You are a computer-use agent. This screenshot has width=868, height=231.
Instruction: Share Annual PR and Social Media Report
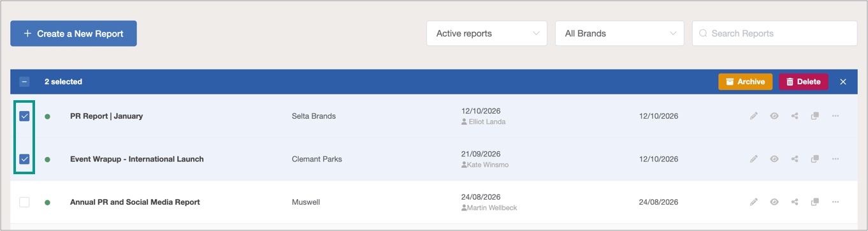(x=795, y=202)
